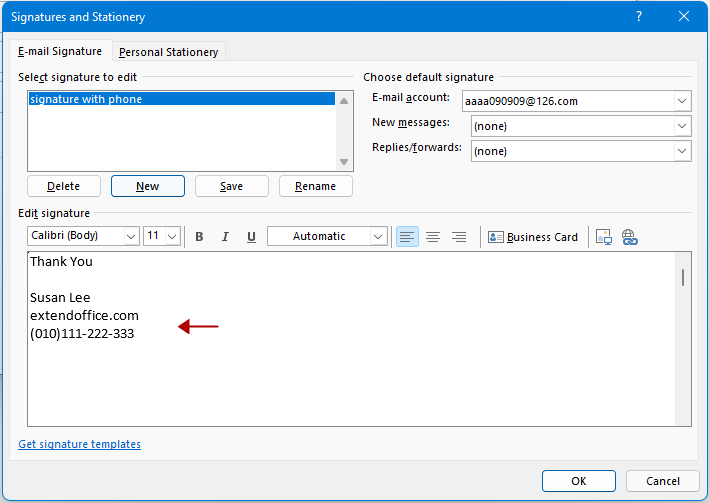Open New messages signature dropdown
710x503 pixels.
(x=682, y=126)
